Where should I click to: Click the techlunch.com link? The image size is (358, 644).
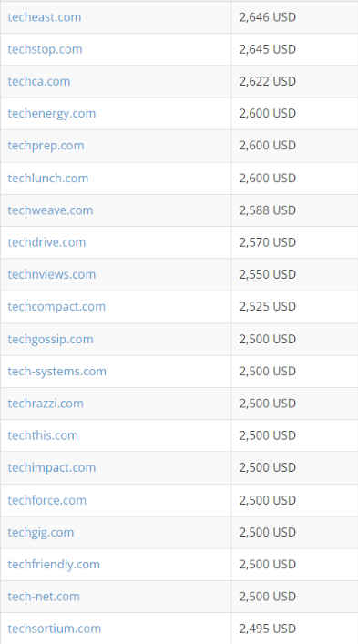point(48,178)
